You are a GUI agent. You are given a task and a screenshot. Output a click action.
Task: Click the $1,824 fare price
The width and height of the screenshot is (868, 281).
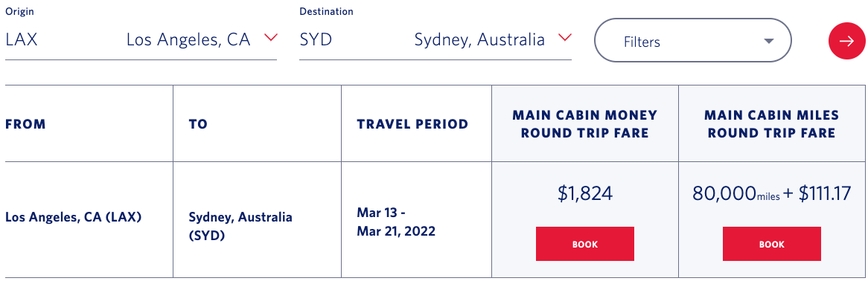click(584, 193)
